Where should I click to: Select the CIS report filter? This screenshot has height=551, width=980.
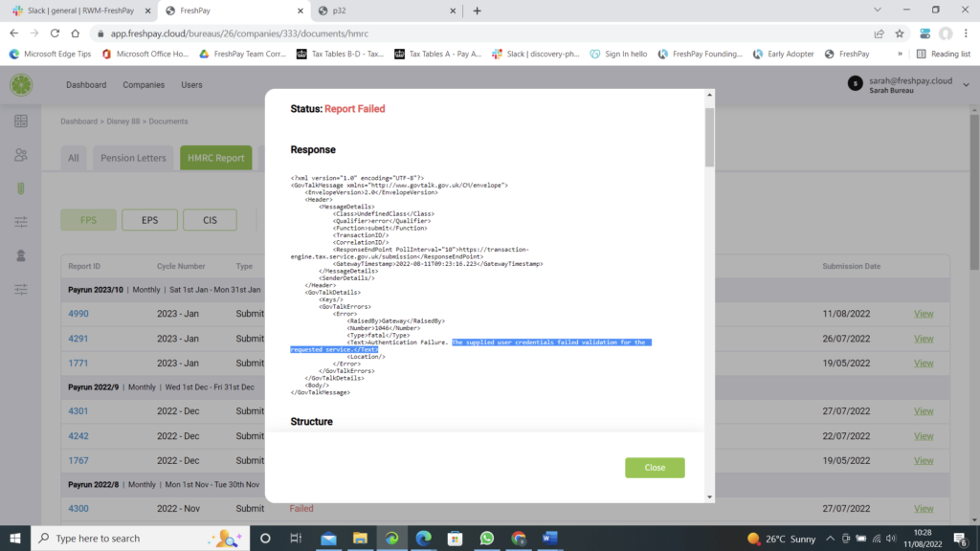(x=210, y=220)
